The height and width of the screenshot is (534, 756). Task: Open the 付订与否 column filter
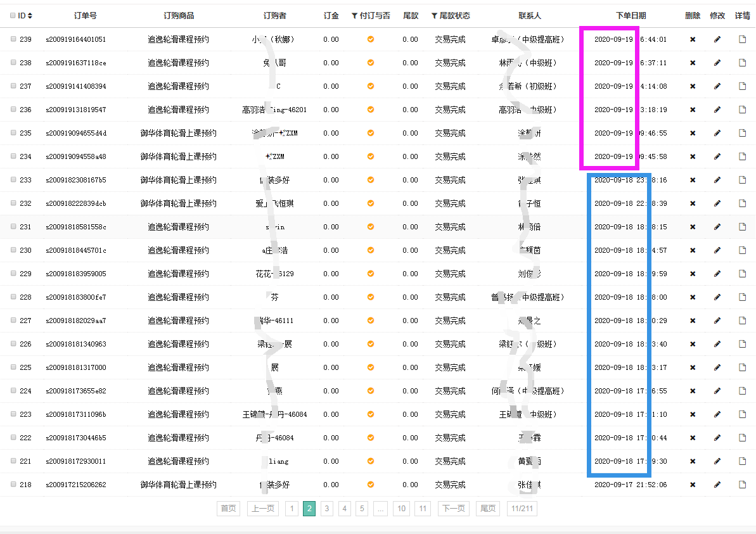(x=355, y=16)
